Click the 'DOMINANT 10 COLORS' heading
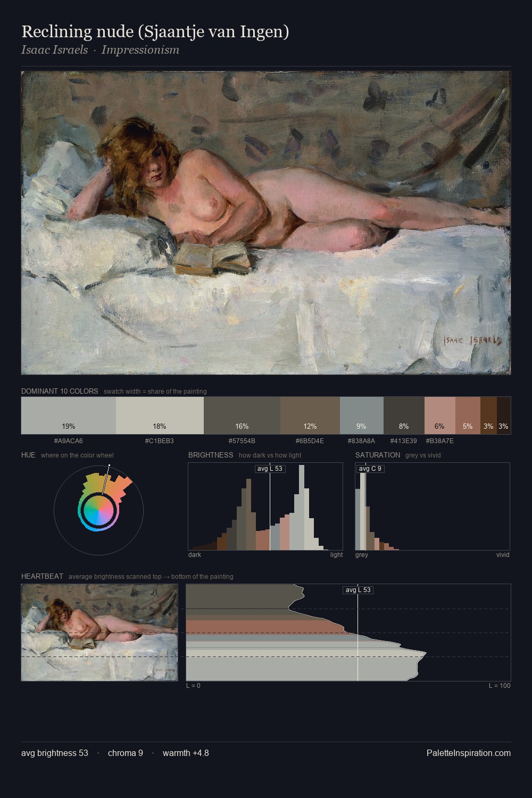 click(60, 391)
